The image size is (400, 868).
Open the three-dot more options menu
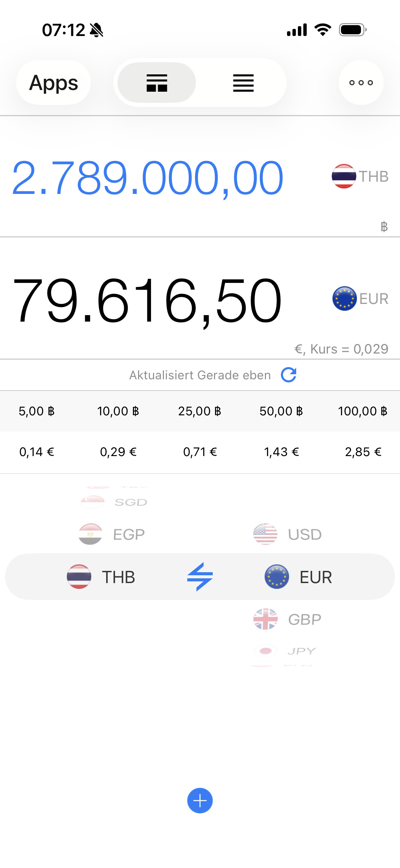[361, 83]
